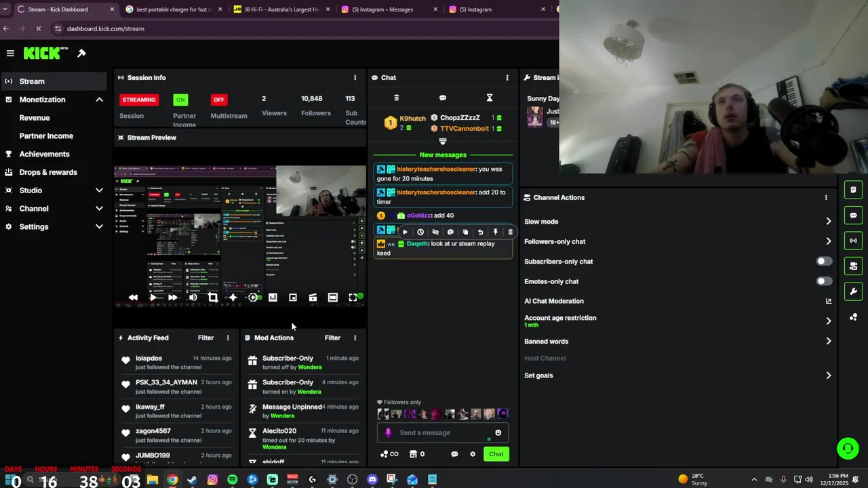Open Drops & rewards sidebar item
Image resolution: width=868 pixels, height=488 pixels.
click(48, 172)
